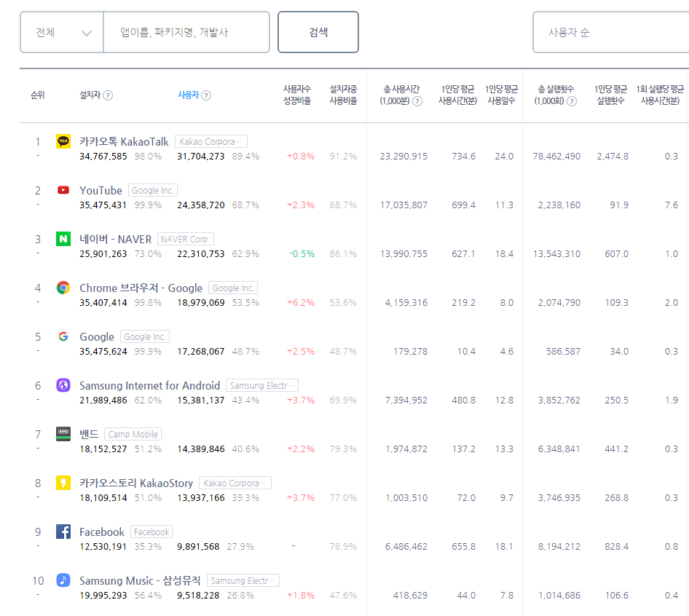Image resolution: width=689 pixels, height=616 pixels.
Task: Click the 총 실행횟수 column header
Action: [x=556, y=95]
